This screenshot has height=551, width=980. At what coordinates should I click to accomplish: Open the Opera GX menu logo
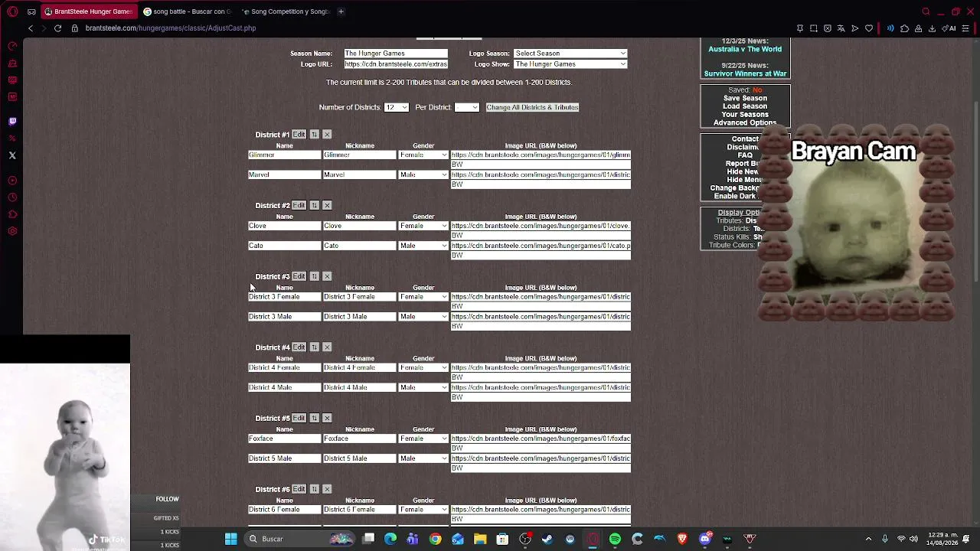click(x=12, y=11)
